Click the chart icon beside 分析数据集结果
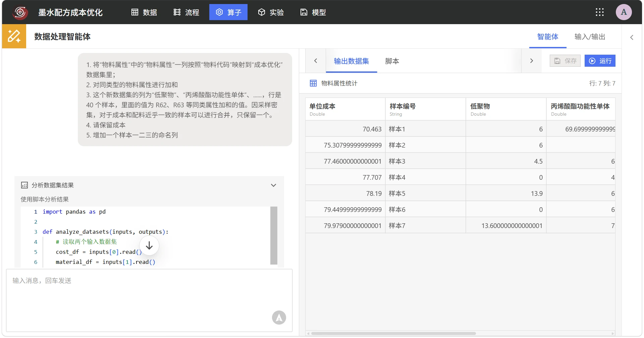Screen dimensions: 644x338 tap(24, 185)
